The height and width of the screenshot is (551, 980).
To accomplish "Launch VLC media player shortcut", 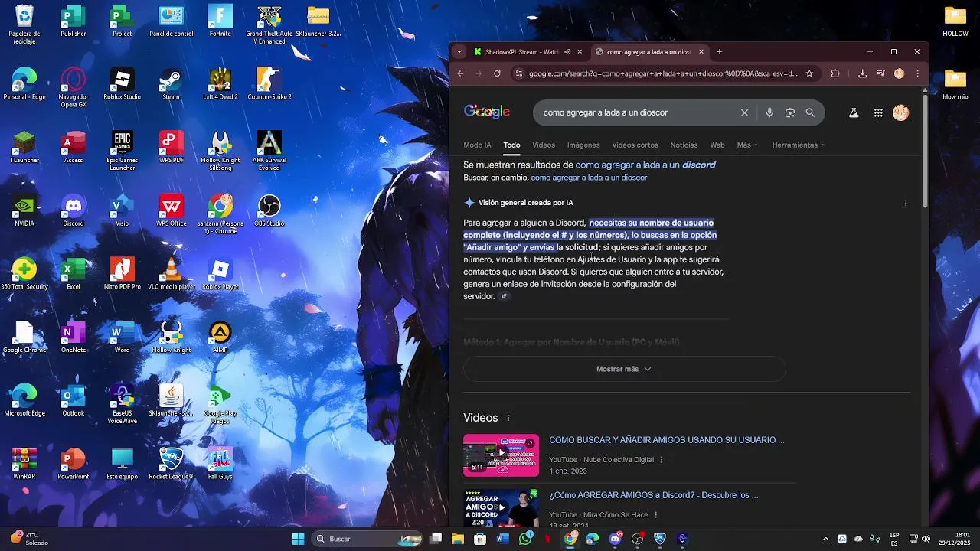I will click(171, 273).
